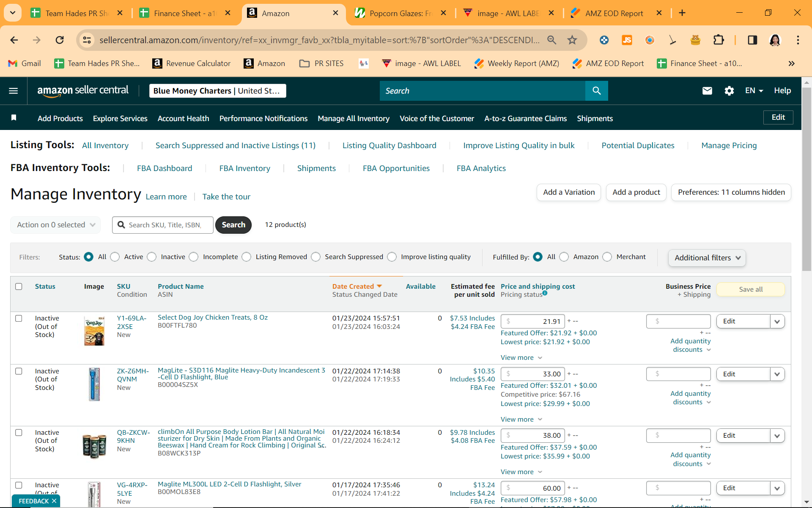812x508 pixels.
Task: Select the Search Suppressed radio button
Action: [315, 257]
